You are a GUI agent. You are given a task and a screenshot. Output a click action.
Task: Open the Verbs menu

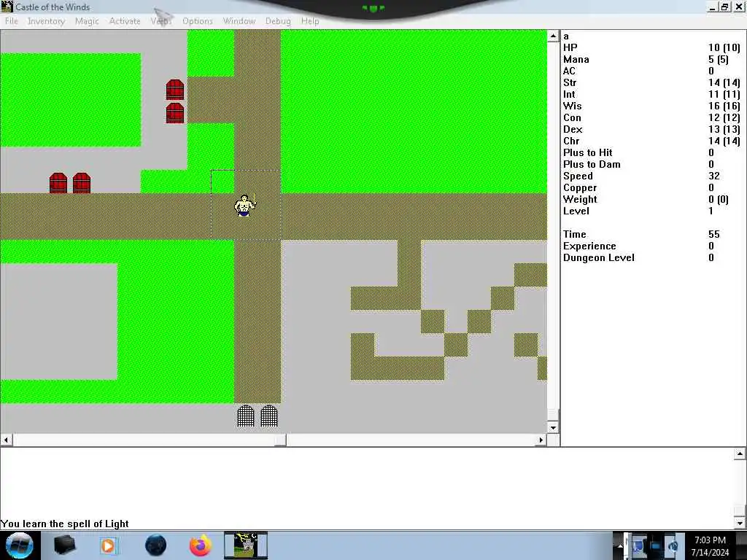tap(161, 21)
